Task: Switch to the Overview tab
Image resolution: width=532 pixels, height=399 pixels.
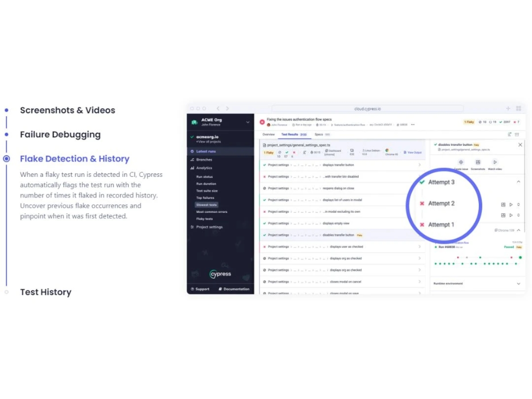Action: tap(269, 134)
